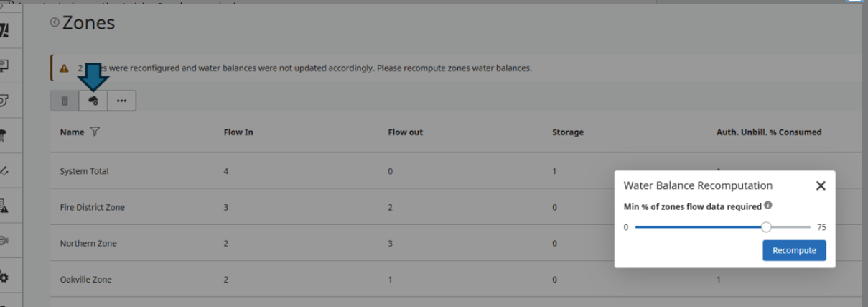
Task: Click the Auth. Unbill. % Consumed column header
Action: pos(769,132)
